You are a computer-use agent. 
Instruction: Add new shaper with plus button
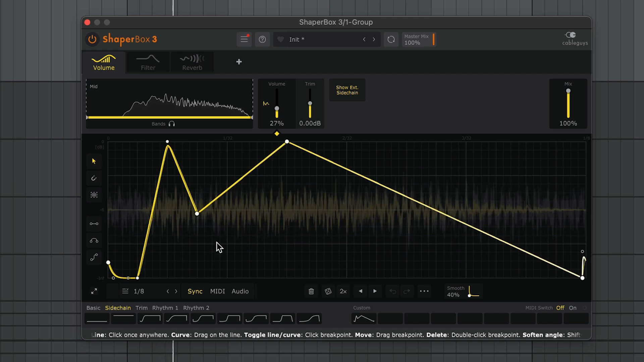(x=239, y=62)
